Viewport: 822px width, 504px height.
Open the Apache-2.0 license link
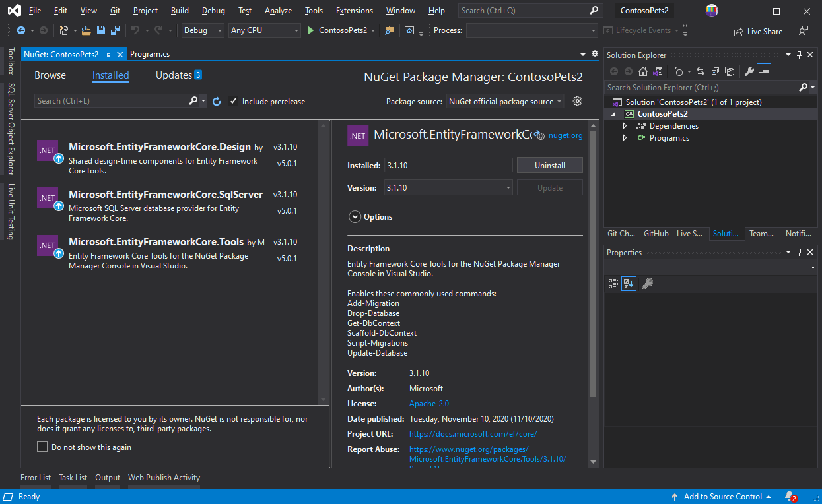[429, 404]
